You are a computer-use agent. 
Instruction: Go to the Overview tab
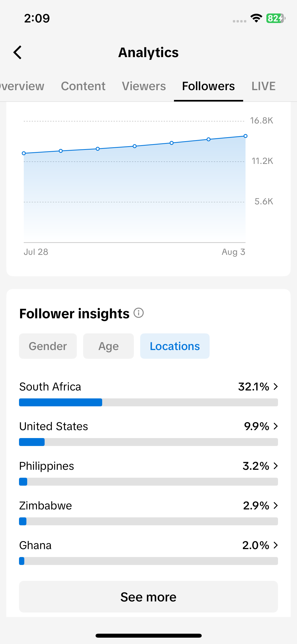(x=22, y=86)
